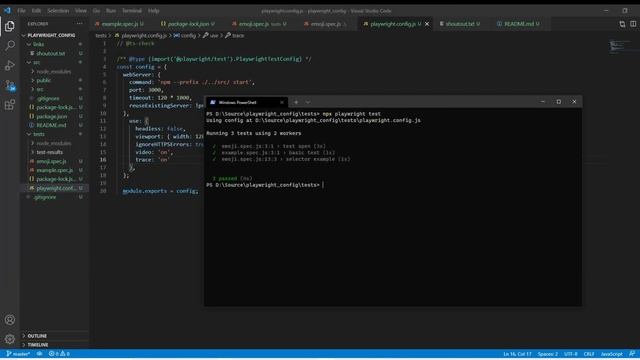Close the playwright.config.js editor tab
Screen dimensions: 640x360
coord(427,24)
